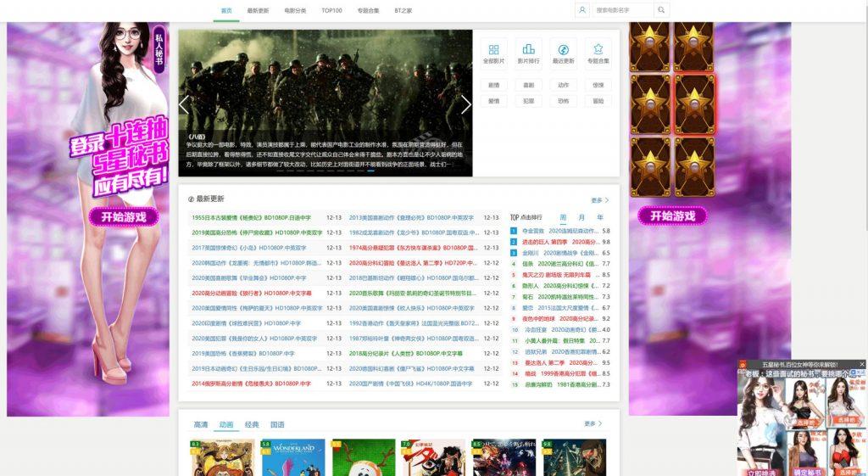Expand 更多 in the 高清 section

point(593,423)
